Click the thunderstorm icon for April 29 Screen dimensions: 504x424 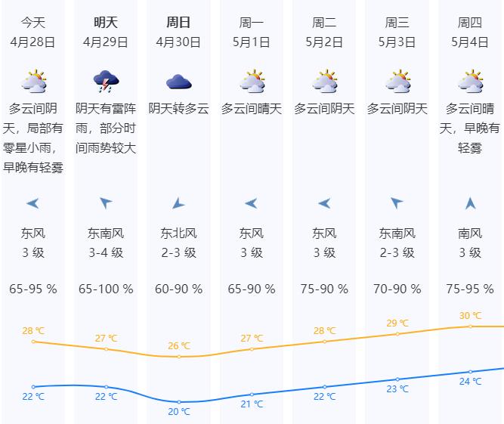click(x=106, y=82)
